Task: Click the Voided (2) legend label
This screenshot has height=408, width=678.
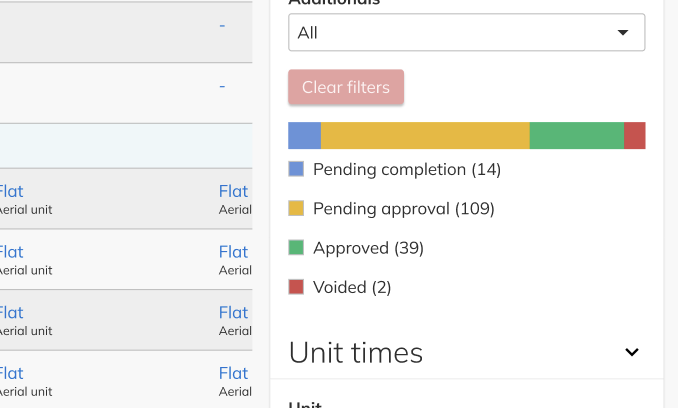Action: click(352, 287)
